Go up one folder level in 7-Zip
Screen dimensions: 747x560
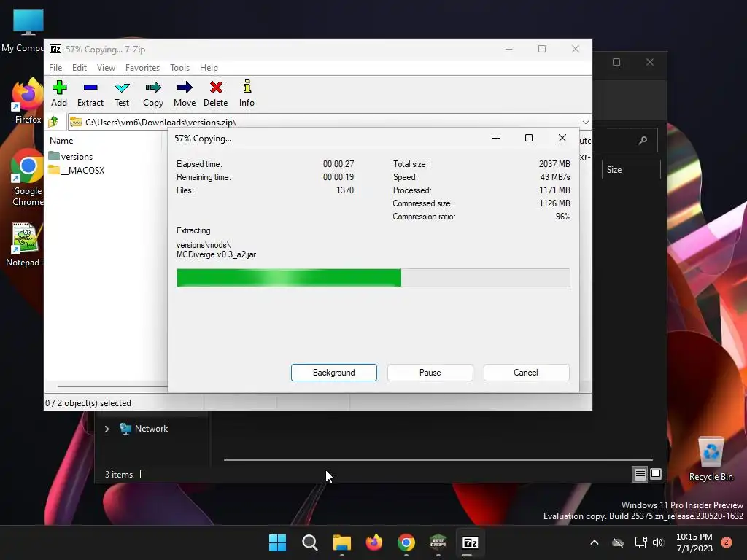[x=53, y=122]
